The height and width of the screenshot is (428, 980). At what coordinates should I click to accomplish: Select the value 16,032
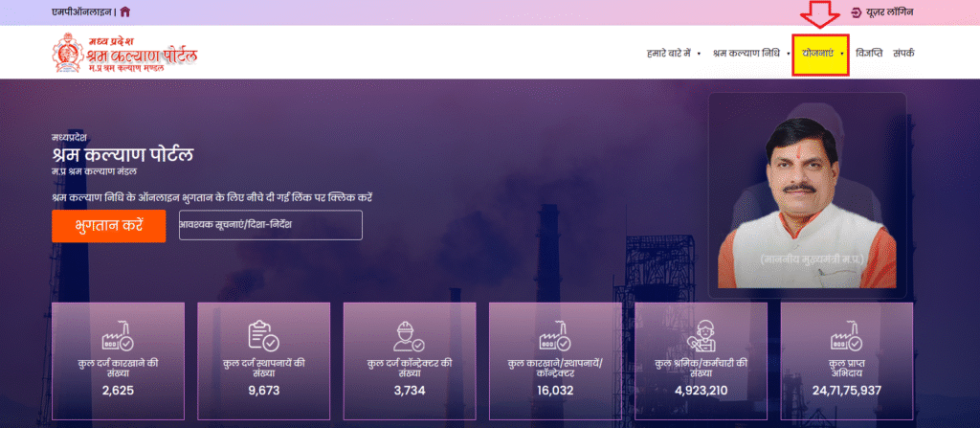[x=555, y=391]
